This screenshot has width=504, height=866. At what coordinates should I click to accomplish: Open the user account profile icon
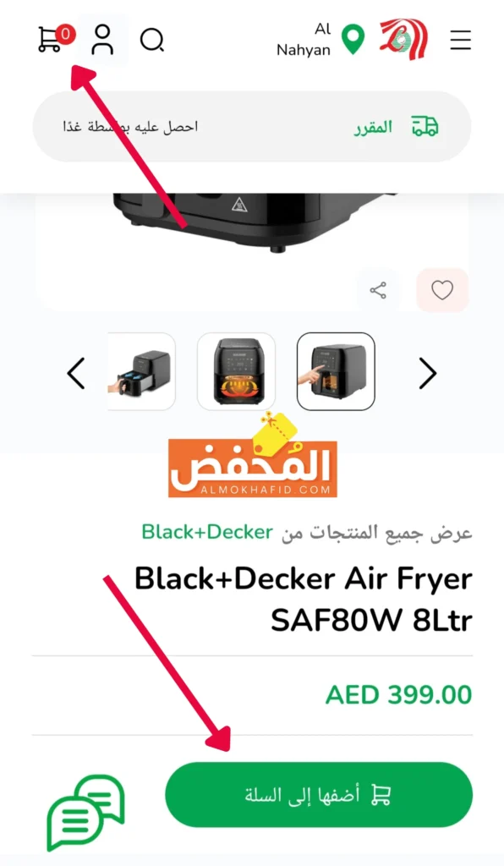pyautogui.click(x=102, y=40)
